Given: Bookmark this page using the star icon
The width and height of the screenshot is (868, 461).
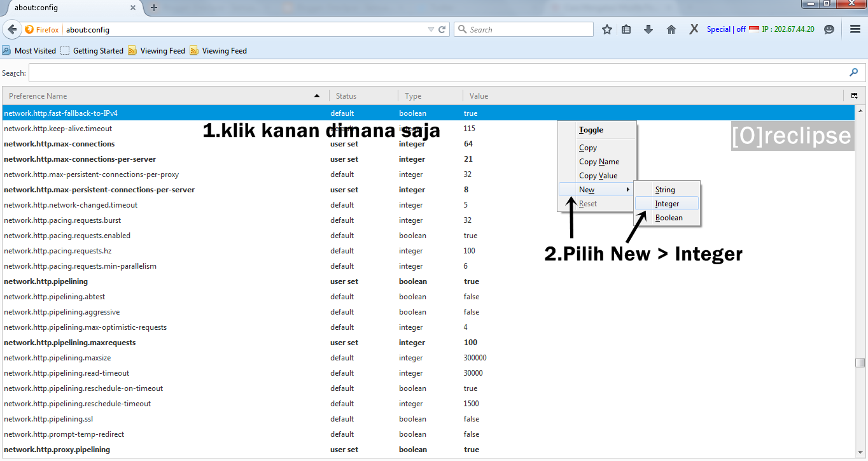Looking at the screenshot, I should pyautogui.click(x=606, y=29).
